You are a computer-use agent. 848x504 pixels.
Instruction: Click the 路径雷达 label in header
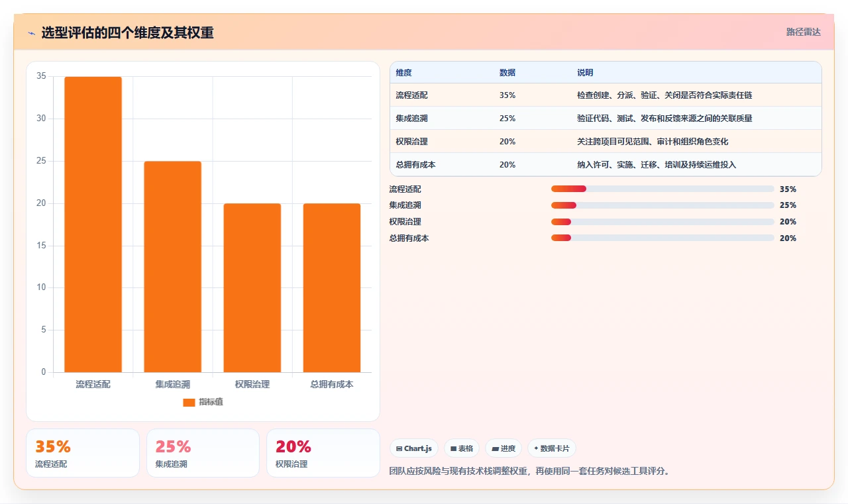pos(804,32)
